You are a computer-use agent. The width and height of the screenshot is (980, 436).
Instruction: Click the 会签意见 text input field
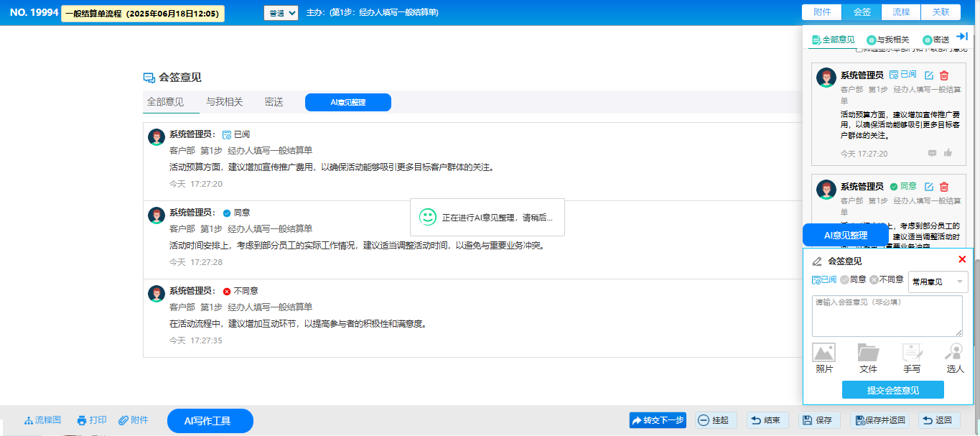point(887,316)
